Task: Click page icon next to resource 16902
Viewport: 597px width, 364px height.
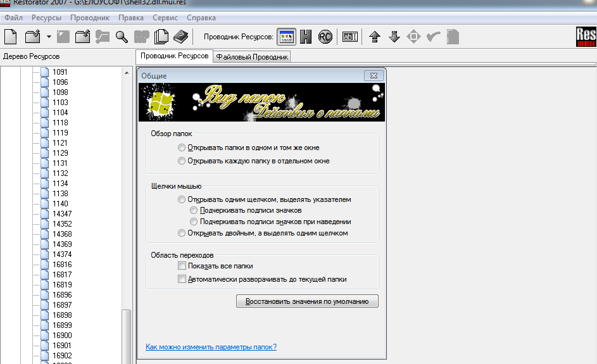Action: tap(45, 356)
